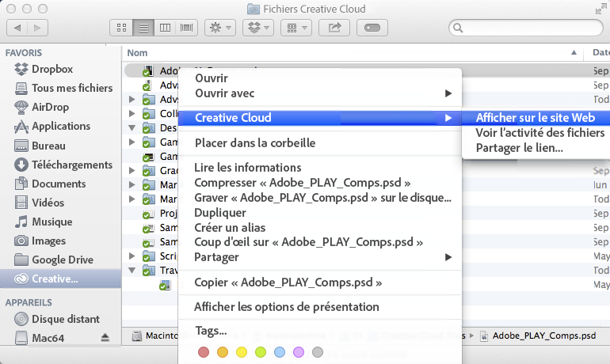Viewport: 610px width, 364px height.
Task: Expand the Scri folder disclosure triangle
Action: click(132, 256)
